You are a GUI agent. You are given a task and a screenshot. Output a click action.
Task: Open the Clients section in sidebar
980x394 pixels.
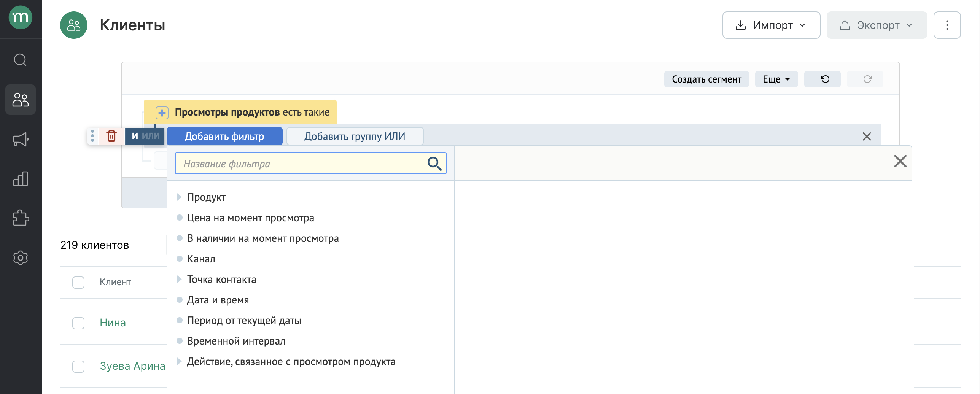point(21,100)
